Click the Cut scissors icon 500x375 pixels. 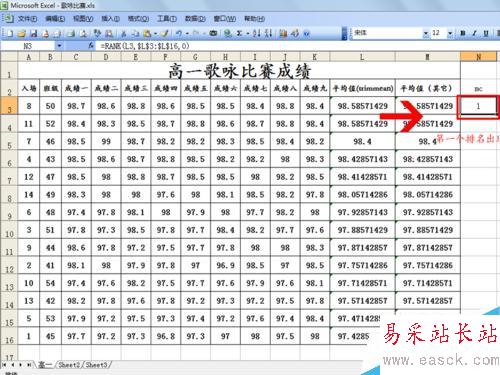(x=124, y=33)
